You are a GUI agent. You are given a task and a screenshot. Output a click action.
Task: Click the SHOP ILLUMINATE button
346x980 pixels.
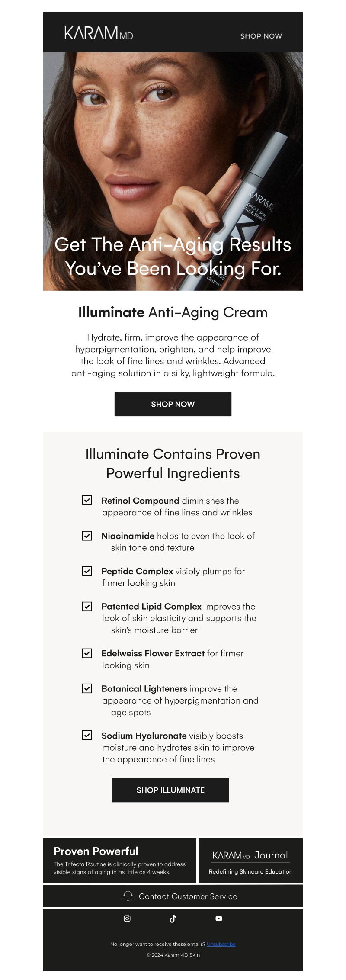pyautogui.click(x=170, y=790)
